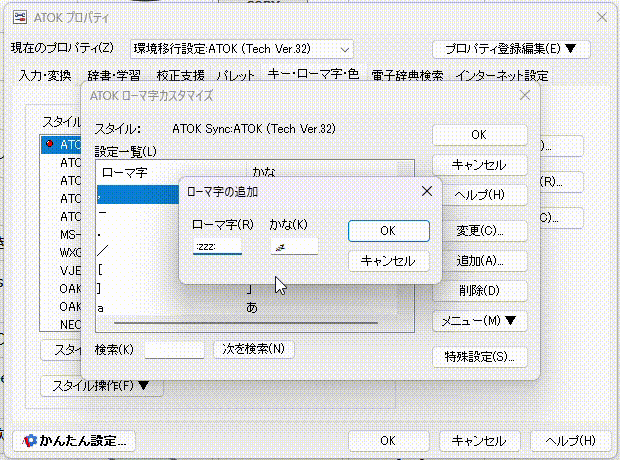The width and height of the screenshot is (620, 460).
Task: Click the ATOK プロパティ title bar icon
Action: click(x=20, y=17)
